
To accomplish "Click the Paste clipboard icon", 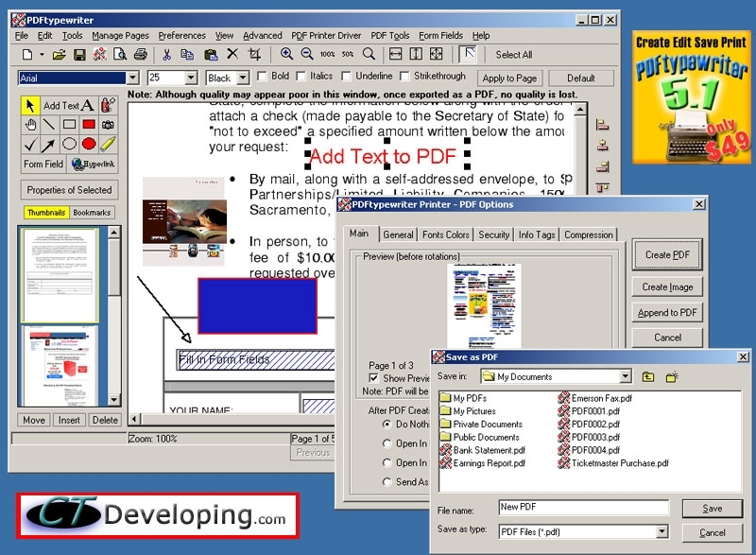I will point(211,55).
